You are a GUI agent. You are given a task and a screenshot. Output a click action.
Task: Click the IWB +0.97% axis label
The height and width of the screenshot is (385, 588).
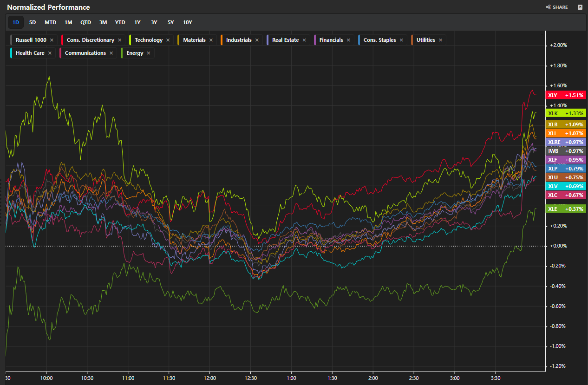point(565,151)
